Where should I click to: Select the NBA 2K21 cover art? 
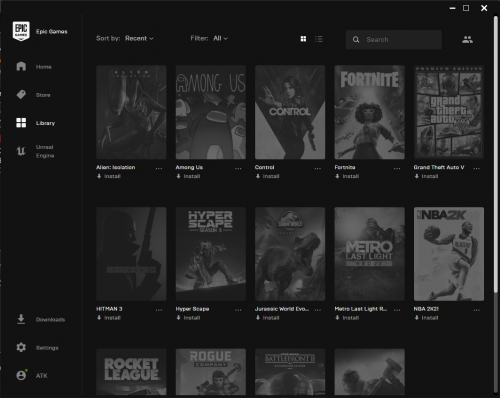point(449,254)
